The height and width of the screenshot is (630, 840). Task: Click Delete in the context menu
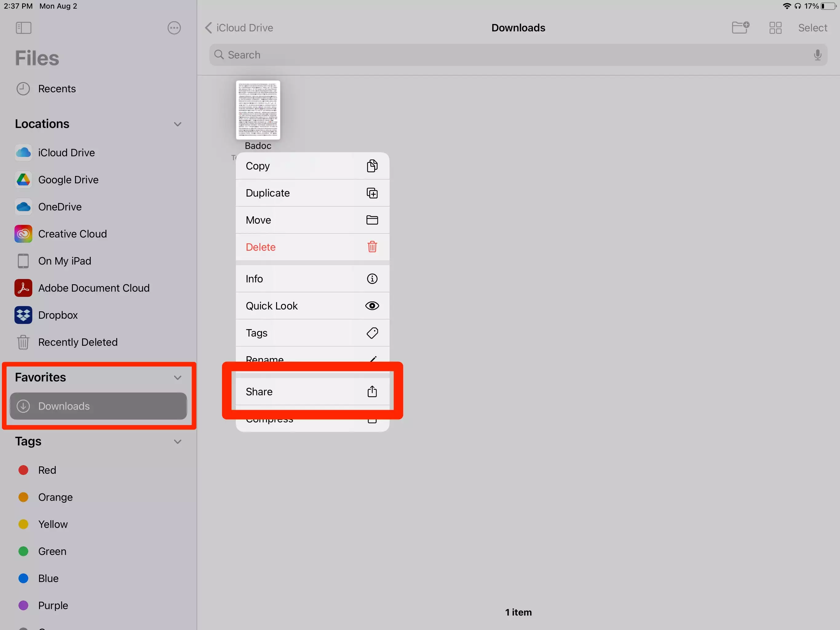pos(312,247)
